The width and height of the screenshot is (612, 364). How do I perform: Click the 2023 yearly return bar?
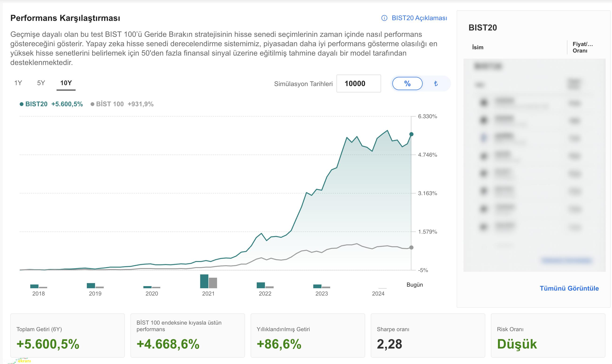click(x=317, y=286)
